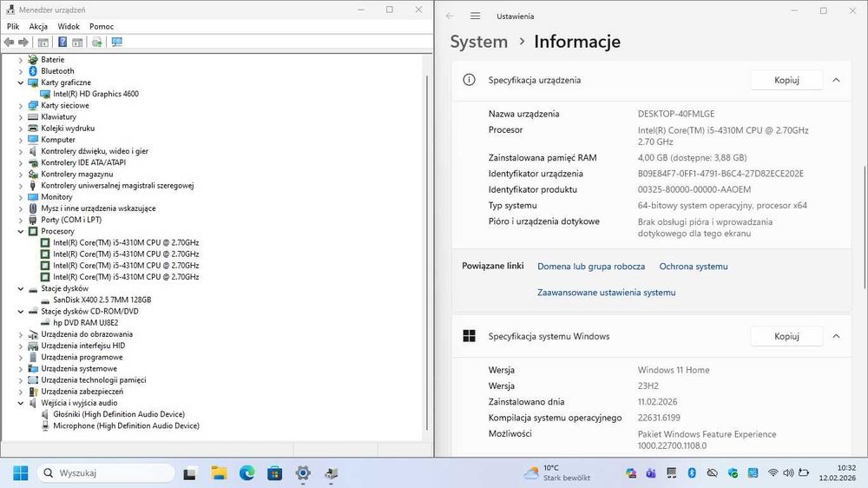Screen dimensions: 868x488
Task: Open Task View from the taskbar
Action: [190, 473]
